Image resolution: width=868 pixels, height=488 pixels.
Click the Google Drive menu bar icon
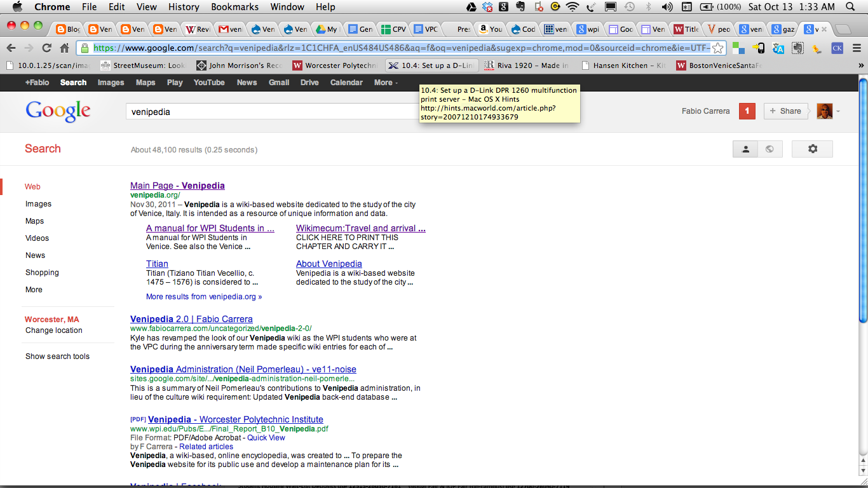[471, 7]
